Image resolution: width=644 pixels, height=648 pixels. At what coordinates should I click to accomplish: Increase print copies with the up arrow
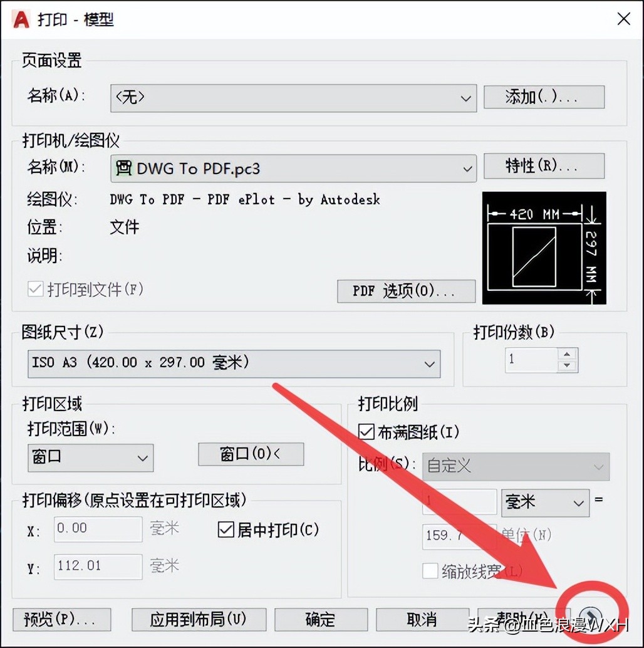pos(567,354)
